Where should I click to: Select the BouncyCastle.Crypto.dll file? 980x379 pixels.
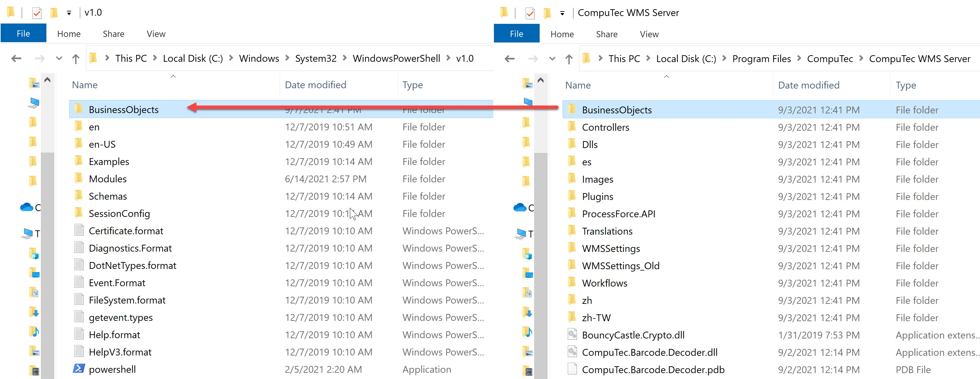633,335
